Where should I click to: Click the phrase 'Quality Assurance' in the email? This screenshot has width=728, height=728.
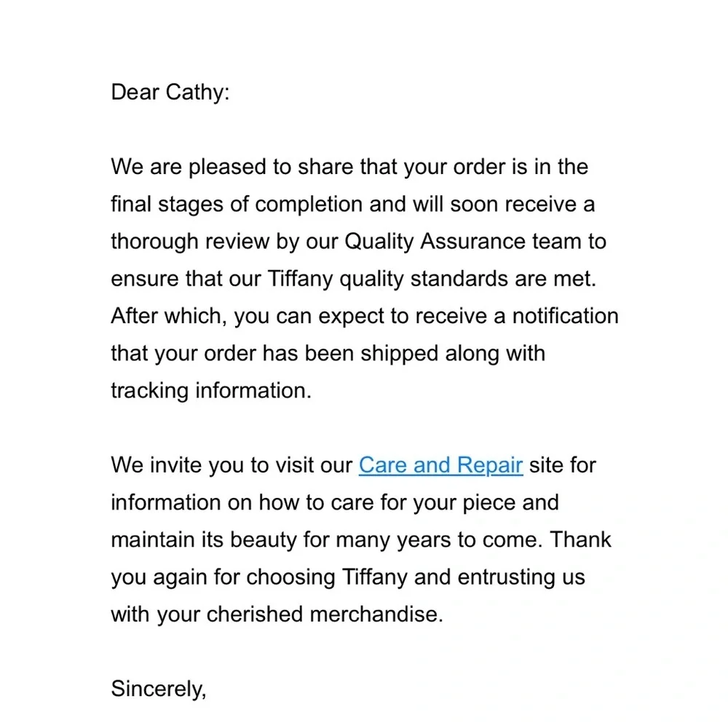(435, 242)
